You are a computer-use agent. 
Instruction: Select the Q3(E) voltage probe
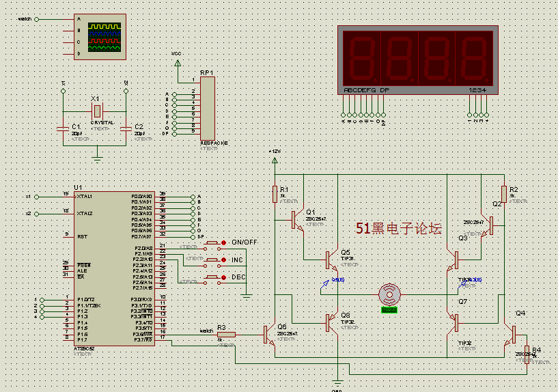click(462, 284)
